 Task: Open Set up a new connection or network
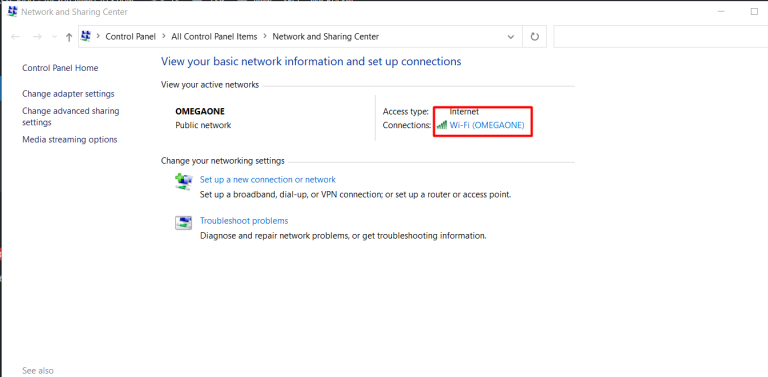[x=268, y=180]
